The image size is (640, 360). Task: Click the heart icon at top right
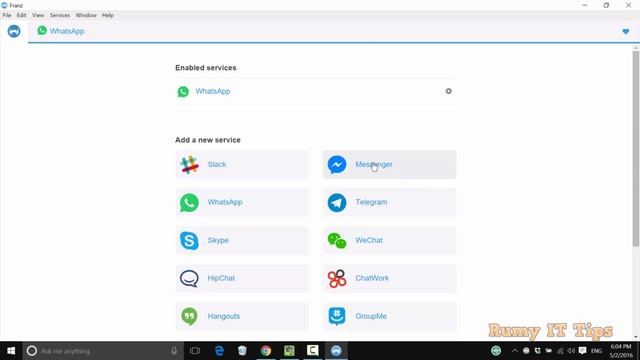[x=625, y=31]
